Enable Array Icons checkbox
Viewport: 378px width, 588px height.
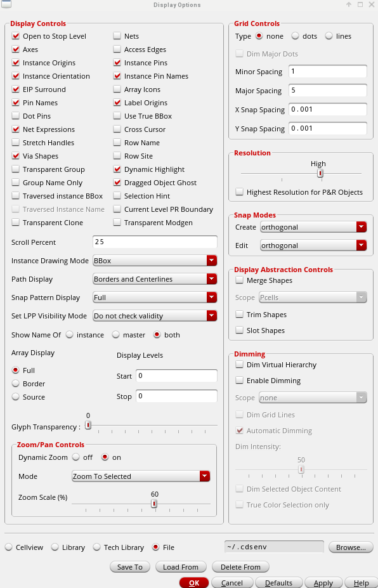click(117, 89)
